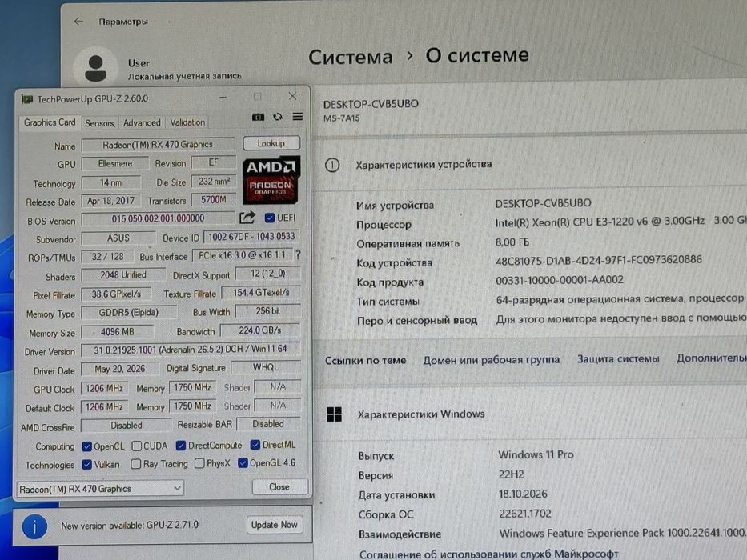This screenshot has height=560, width=747.
Task: Click the Driver Version field
Action: 191,350
